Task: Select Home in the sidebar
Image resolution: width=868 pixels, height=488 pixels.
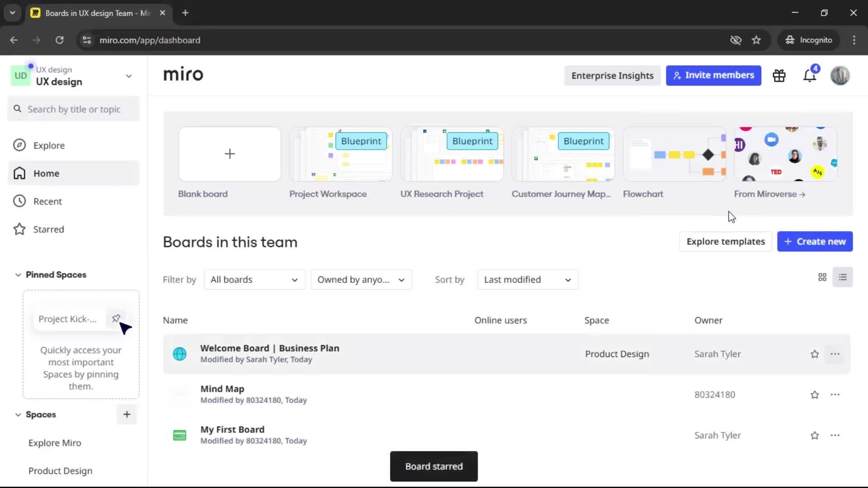Action: [x=74, y=174]
